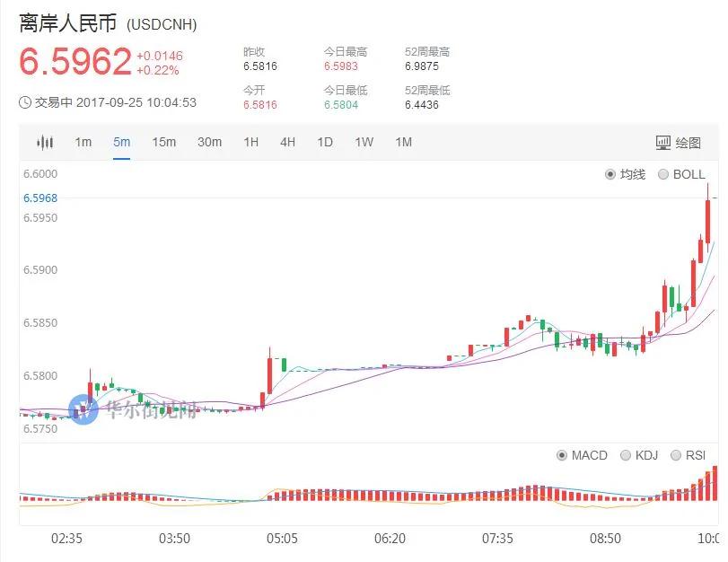
Task: Switch to the RSI indicator radio button
Action: [x=676, y=455]
